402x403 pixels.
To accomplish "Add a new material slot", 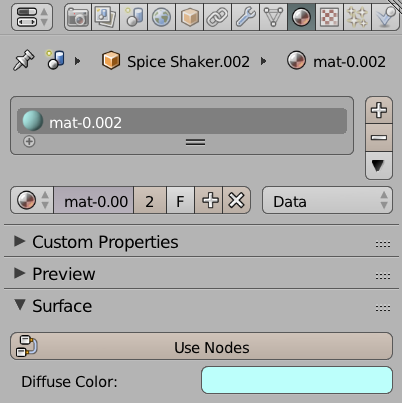I will tap(379, 110).
